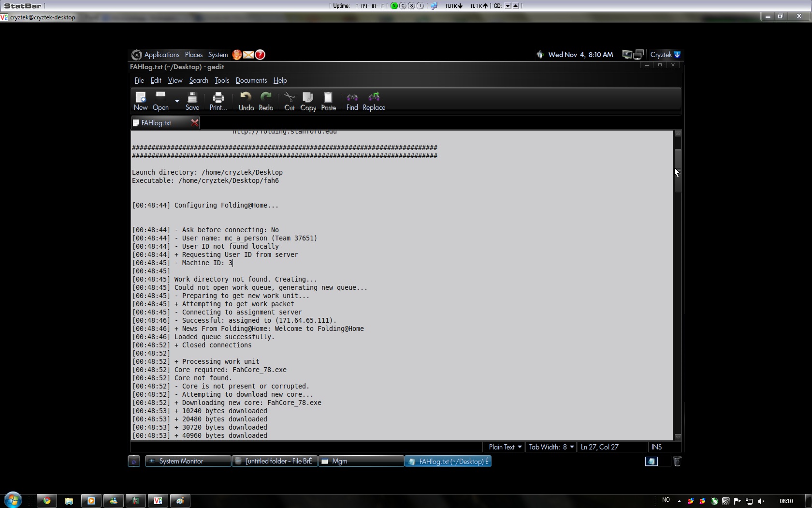Open the Tab Width dropdown

(551, 447)
